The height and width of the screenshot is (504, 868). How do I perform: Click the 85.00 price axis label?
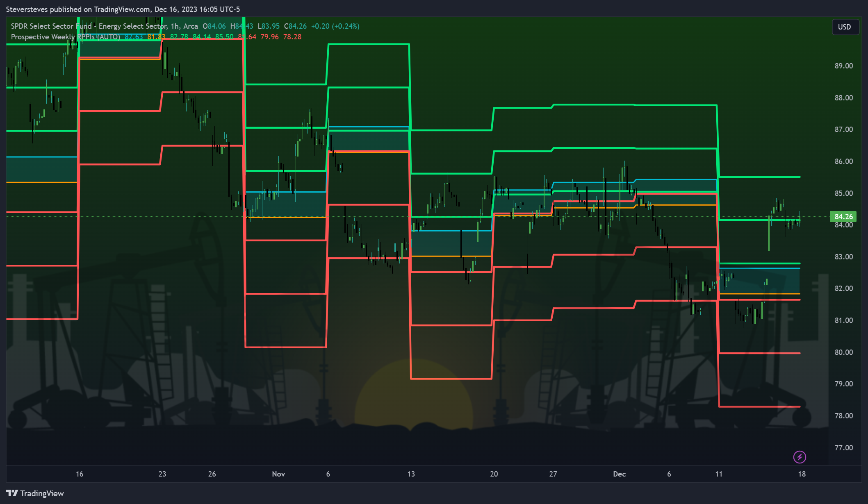[844, 193]
